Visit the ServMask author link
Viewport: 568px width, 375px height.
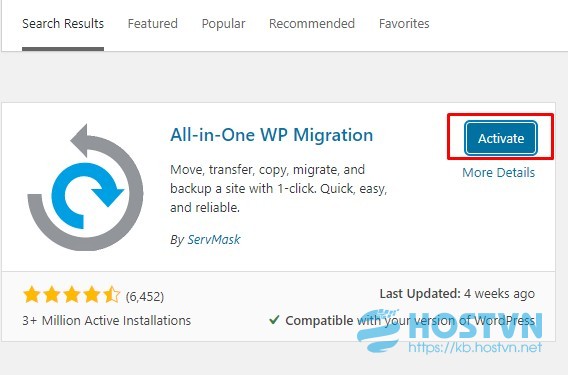click(x=214, y=239)
